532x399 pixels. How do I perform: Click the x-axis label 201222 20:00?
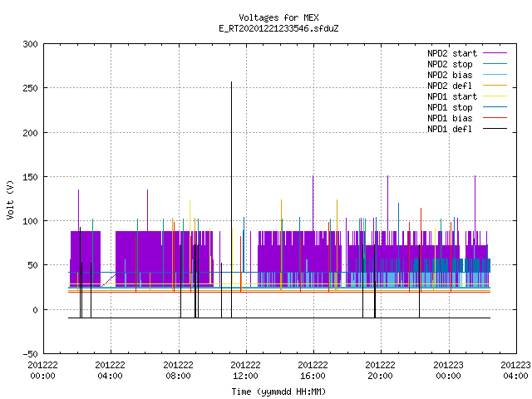click(380, 371)
